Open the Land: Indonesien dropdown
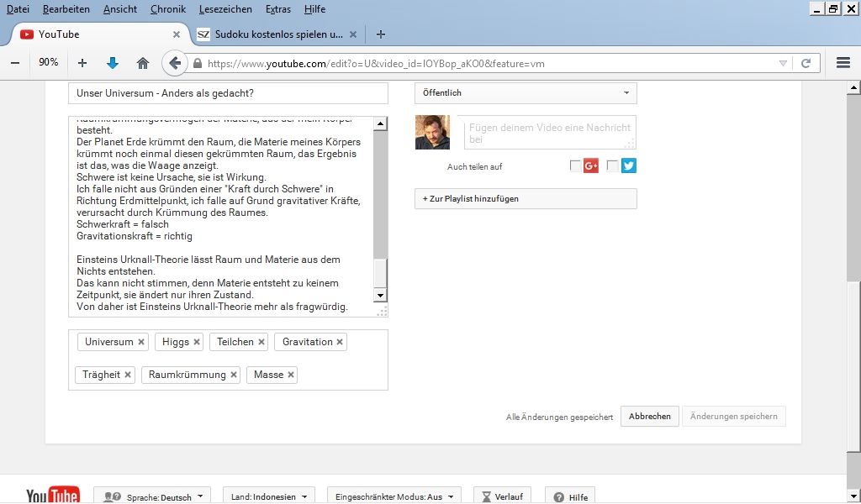The image size is (861, 504). (x=268, y=496)
